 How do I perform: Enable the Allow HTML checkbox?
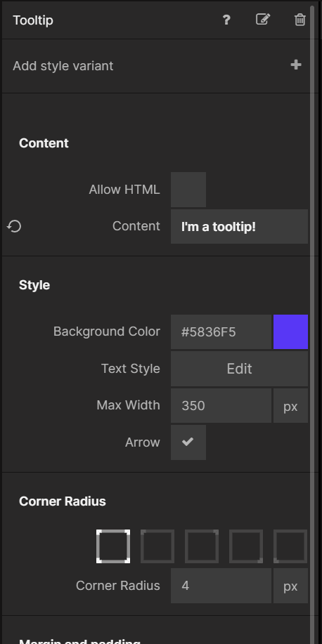[188, 190]
